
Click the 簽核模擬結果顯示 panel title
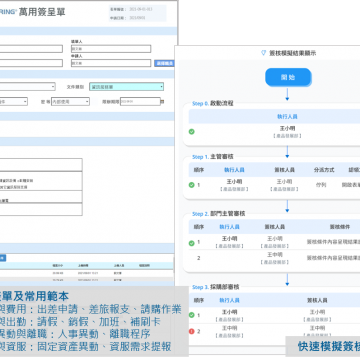click(x=292, y=53)
